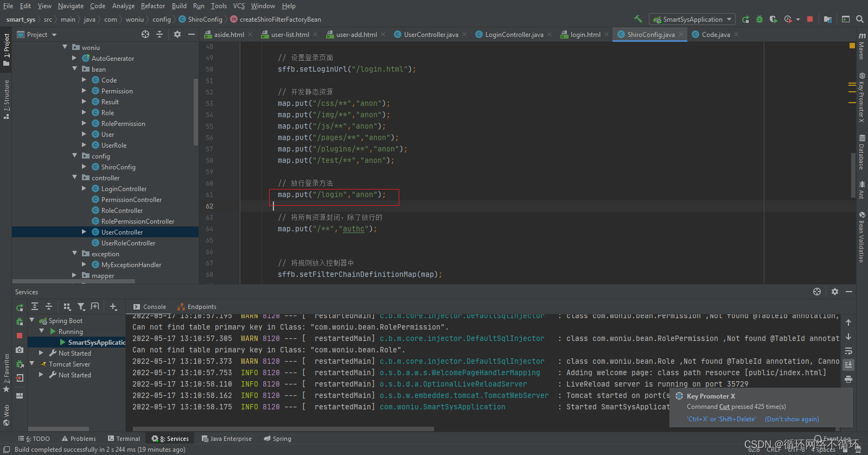The height and width of the screenshot is (455, 868).
Task: Toggle soft-wrap in console output
Action: 848,351
